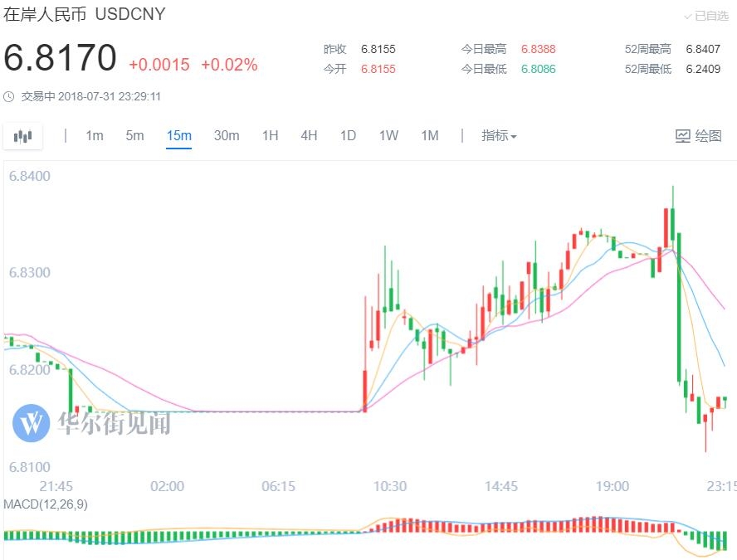
Task: Click the 10:30 time axis label
Action: pyautogui.click(x=389, y=486)
